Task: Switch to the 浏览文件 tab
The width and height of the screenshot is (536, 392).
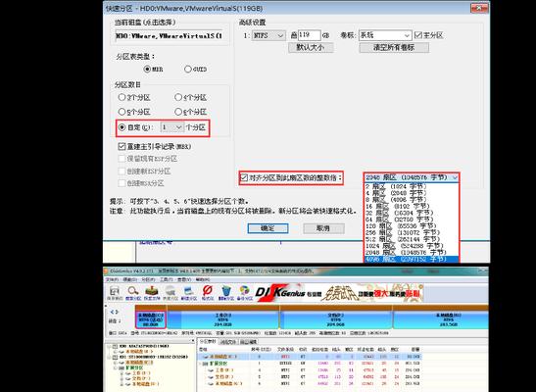Action: point(228,341)
